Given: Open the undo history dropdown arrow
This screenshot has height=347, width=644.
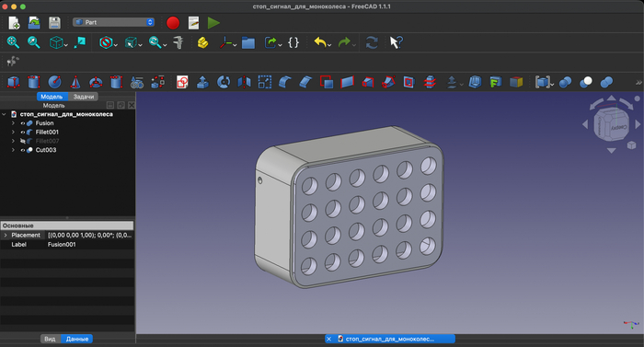Looking at the screenshot, I should pos(329,44).
